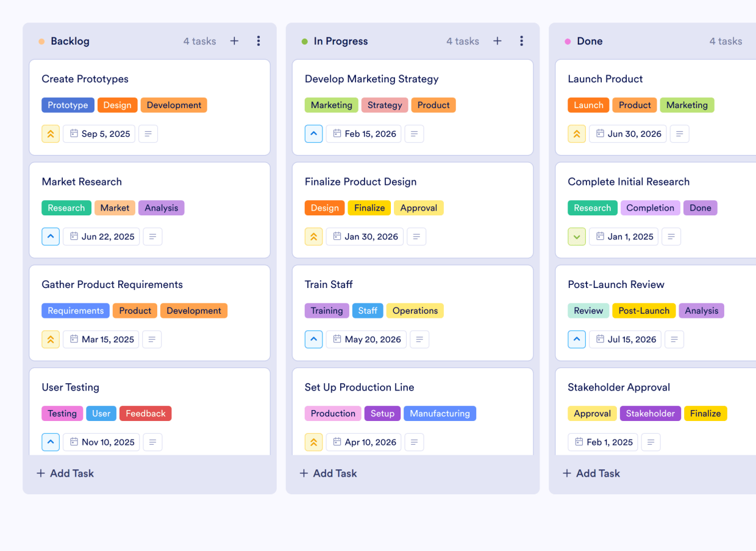Click the plus icon in the Backlog header
The height and width of the screenshot is (551, 756).
tap(234, 41)
